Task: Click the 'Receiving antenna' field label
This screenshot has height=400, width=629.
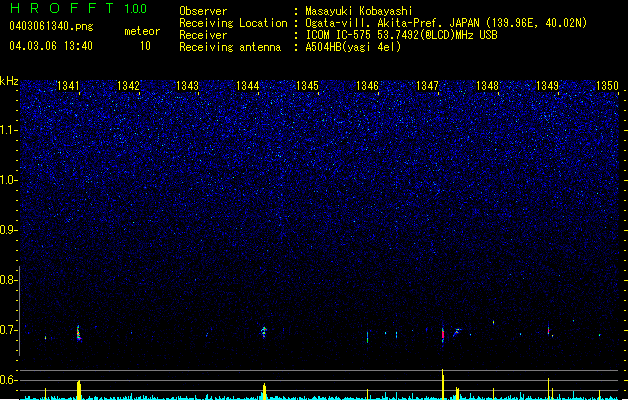Action: click(230, 47)
